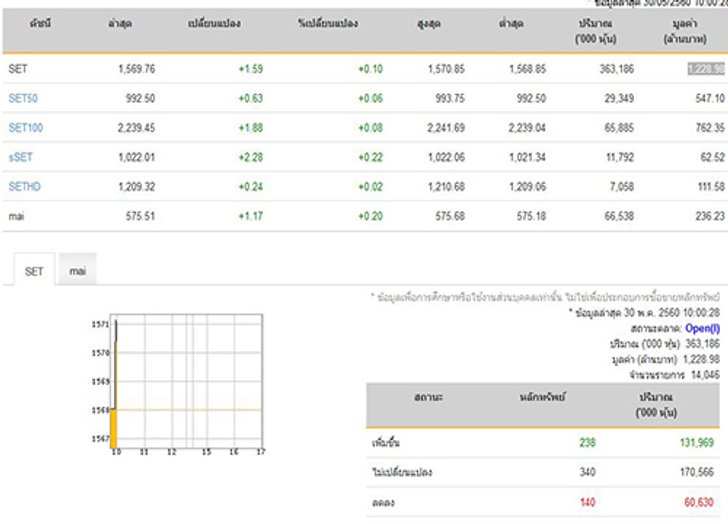Click SET high value 1,570.85
728x524 pixels.
(446, 69)
